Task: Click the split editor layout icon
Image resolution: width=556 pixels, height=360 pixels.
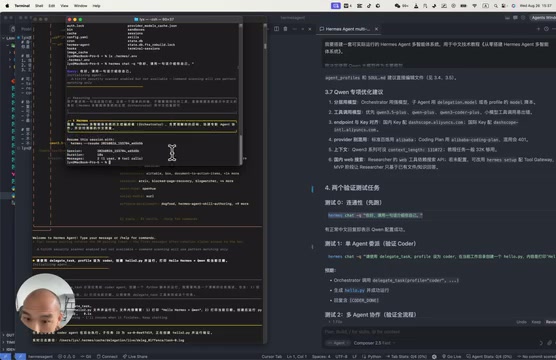Action: 276,29
